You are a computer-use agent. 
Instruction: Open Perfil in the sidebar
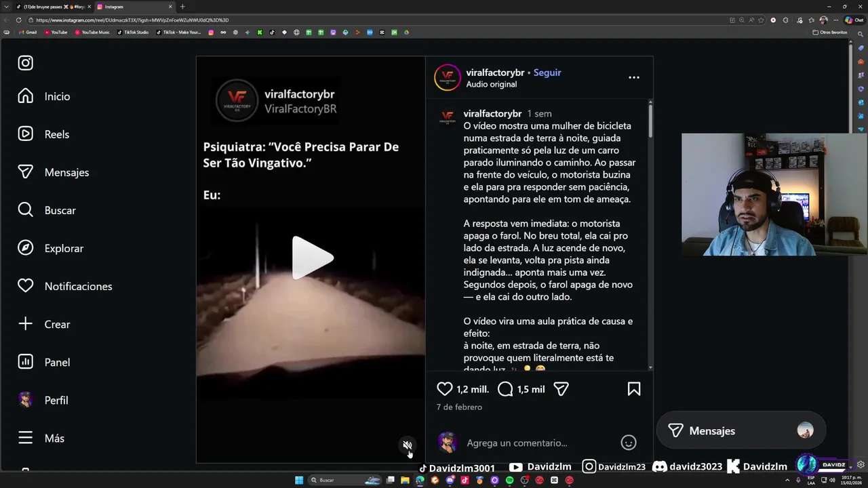click(x=43, y=400)
